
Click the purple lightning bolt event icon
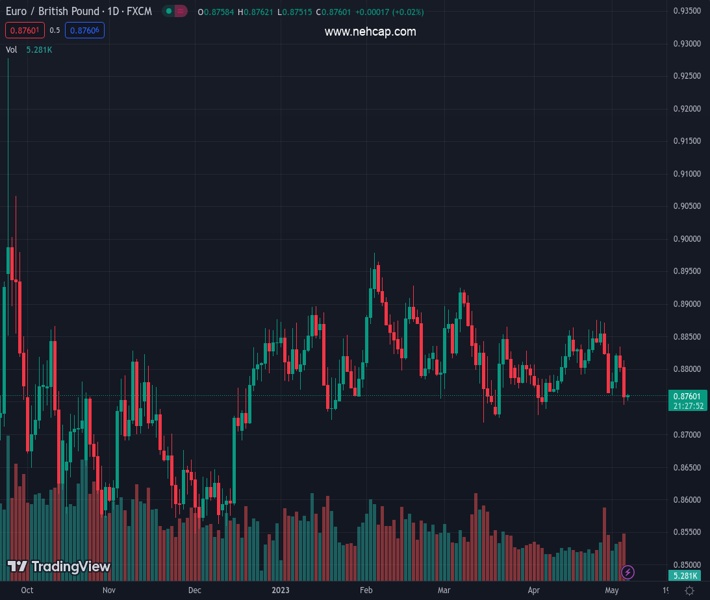click(627, 572)
